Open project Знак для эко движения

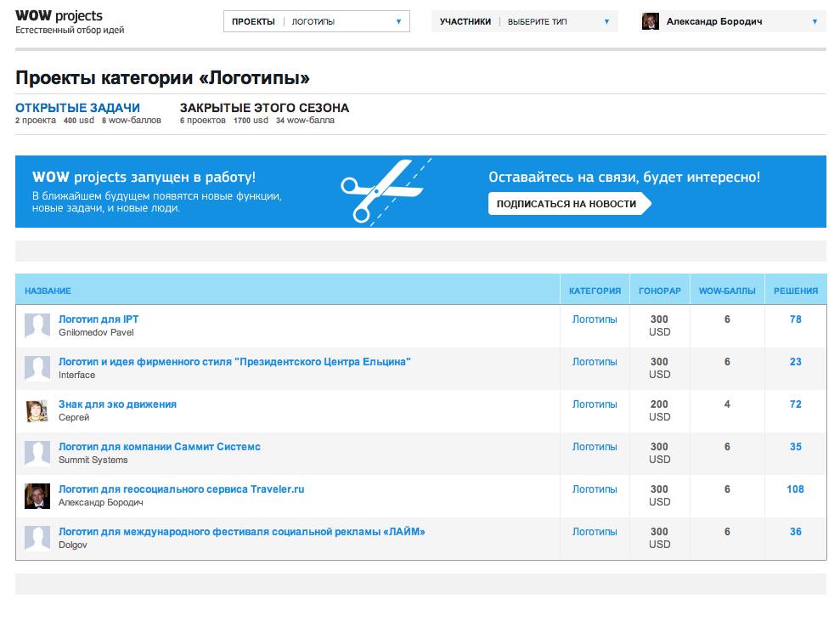(x=117, y=404)
